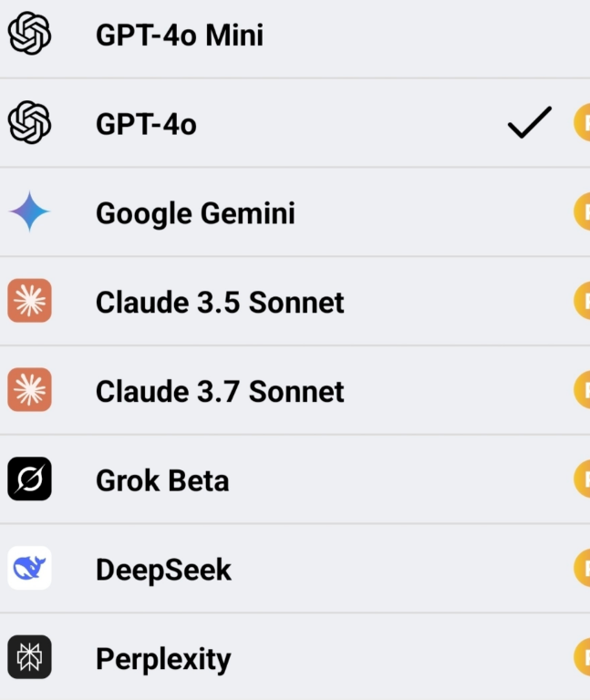590x700 pixels.
Task: Tap the yellow badge on Google Gemini row
Action: pyautogui.click(x=582, y=212)
